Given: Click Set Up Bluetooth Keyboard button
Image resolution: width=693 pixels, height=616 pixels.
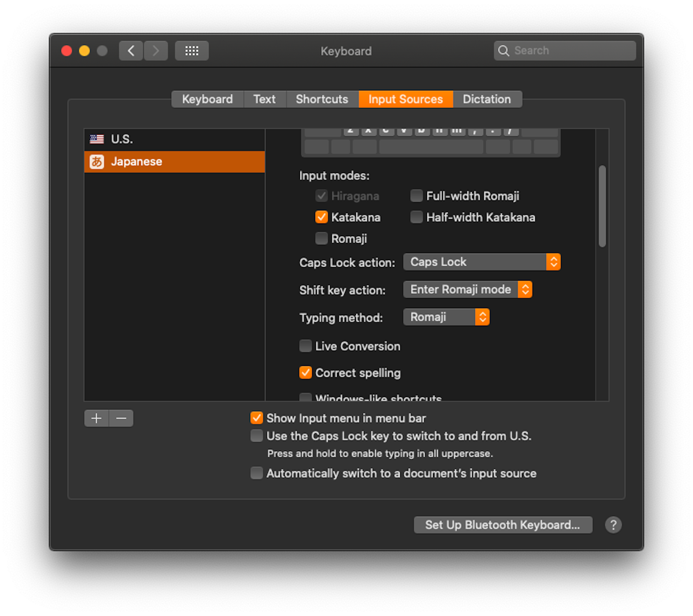Looking at the screenshot, I should tap(501, 525).
